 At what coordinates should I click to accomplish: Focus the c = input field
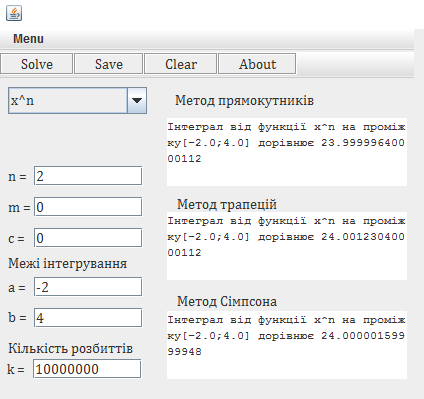88,238
